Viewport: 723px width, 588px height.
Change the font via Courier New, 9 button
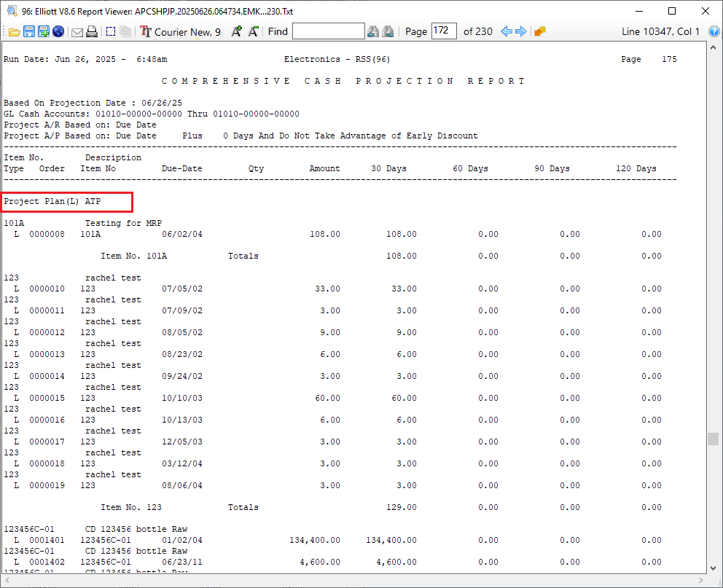pos(181,32)
